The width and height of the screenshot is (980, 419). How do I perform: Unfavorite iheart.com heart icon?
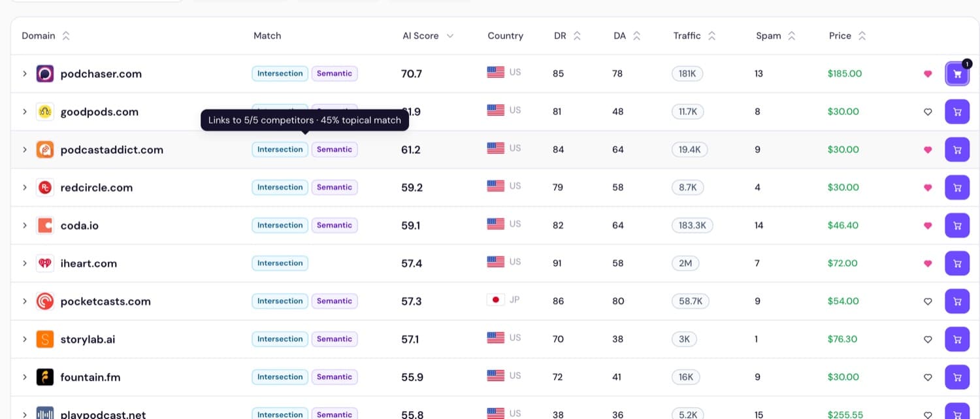click(928, 263)
